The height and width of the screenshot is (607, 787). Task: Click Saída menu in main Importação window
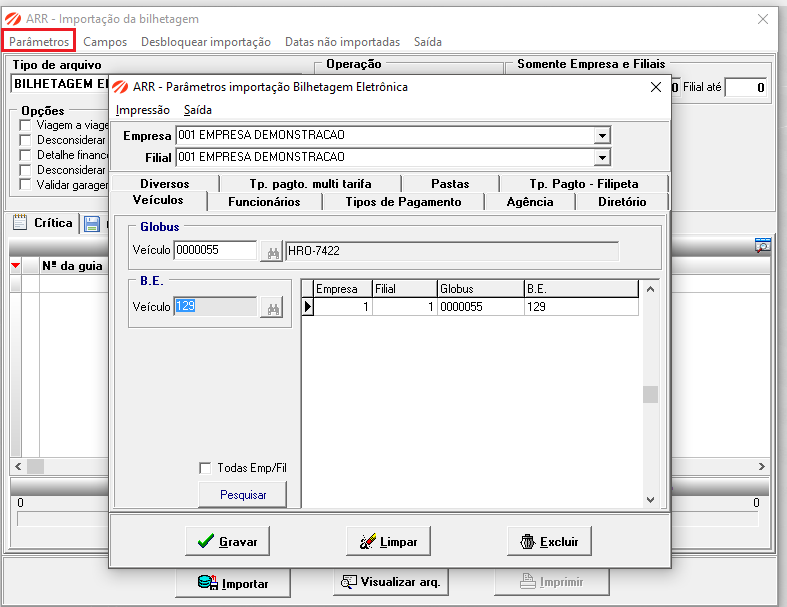pyautogui.click(x=428, y=42)
